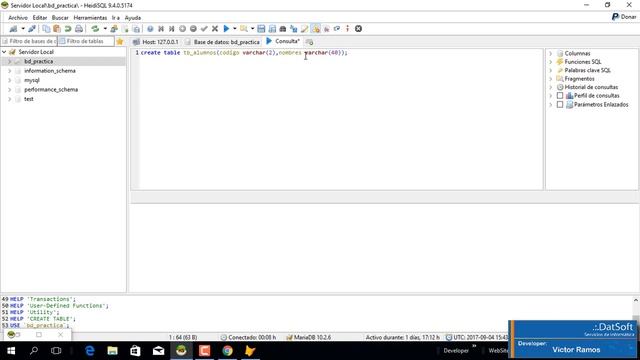The image size is (640, 360).
Task: Run the query with blue play icon
Action: pyautogui.click(x=226, y=29)
